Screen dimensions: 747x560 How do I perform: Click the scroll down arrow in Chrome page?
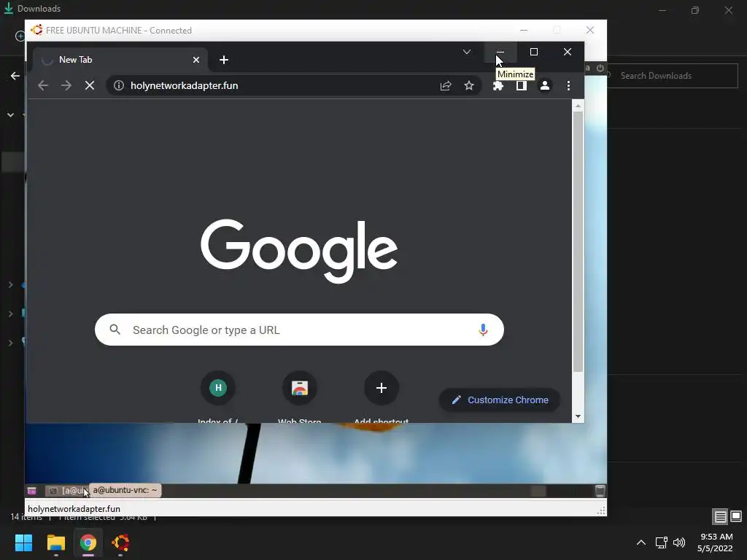(578, 416)
